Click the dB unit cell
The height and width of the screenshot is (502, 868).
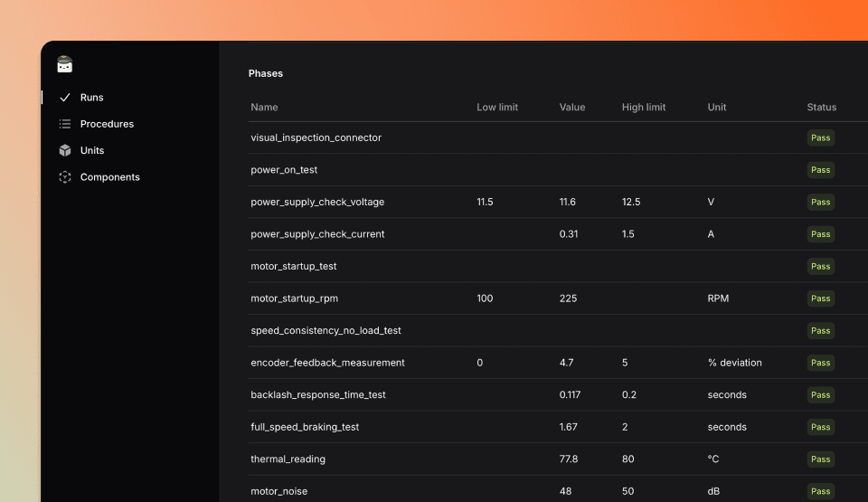pos(713,491)
